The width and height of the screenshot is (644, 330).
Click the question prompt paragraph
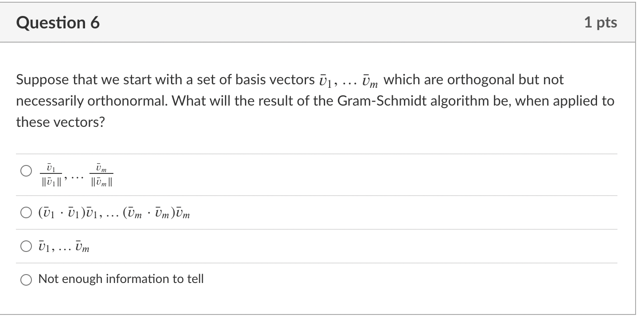click(310, 100)
